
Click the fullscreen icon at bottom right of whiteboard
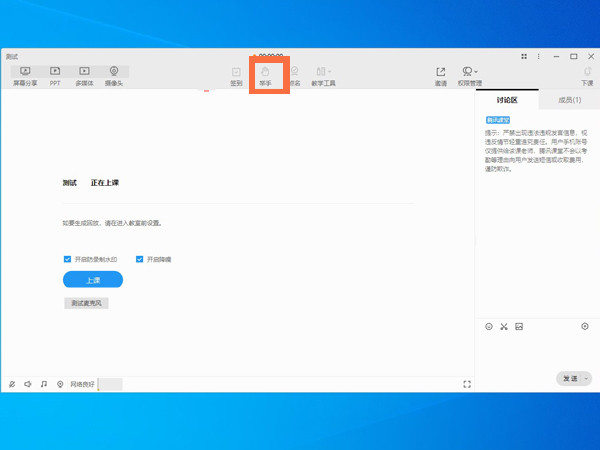[x=467, y=384]
